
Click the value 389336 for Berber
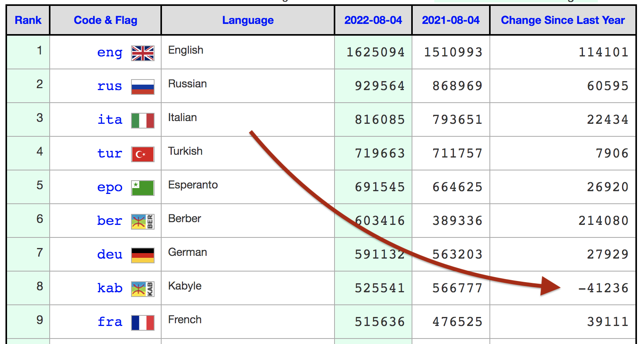[457, 221]
